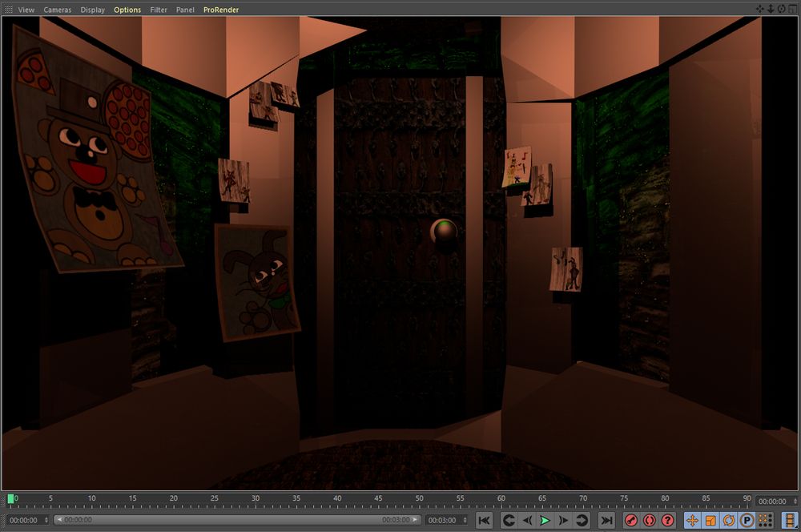This screenshot has width=801, height=532.
Task: Open the Panel menu
Action: (185, 10)
